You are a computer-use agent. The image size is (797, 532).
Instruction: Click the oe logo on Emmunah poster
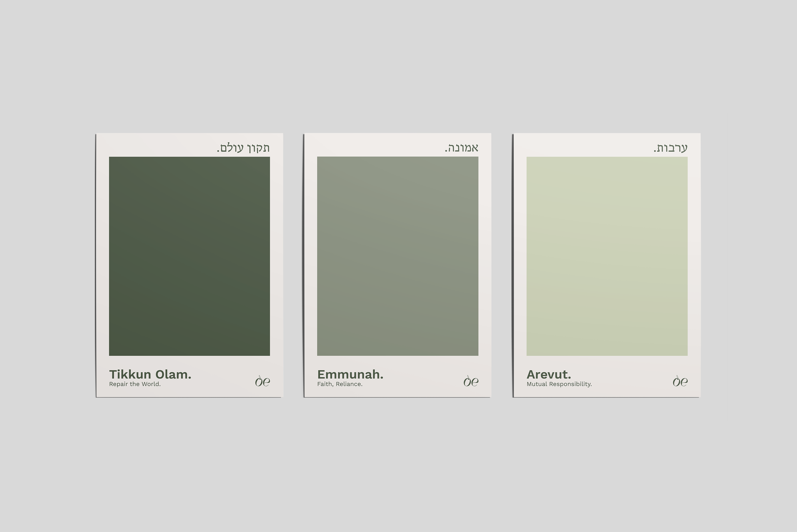tap(471, 381)
